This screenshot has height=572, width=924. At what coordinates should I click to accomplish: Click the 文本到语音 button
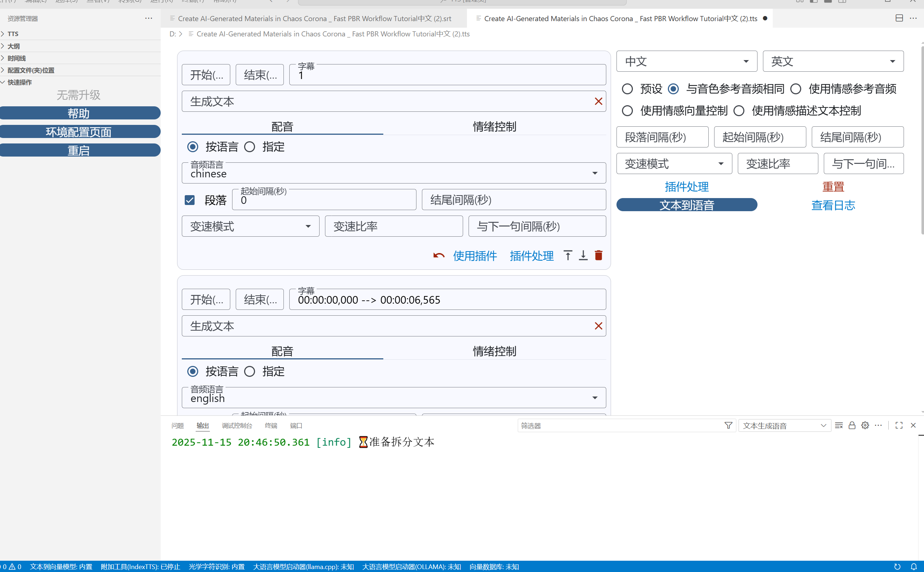coord(686,205)
